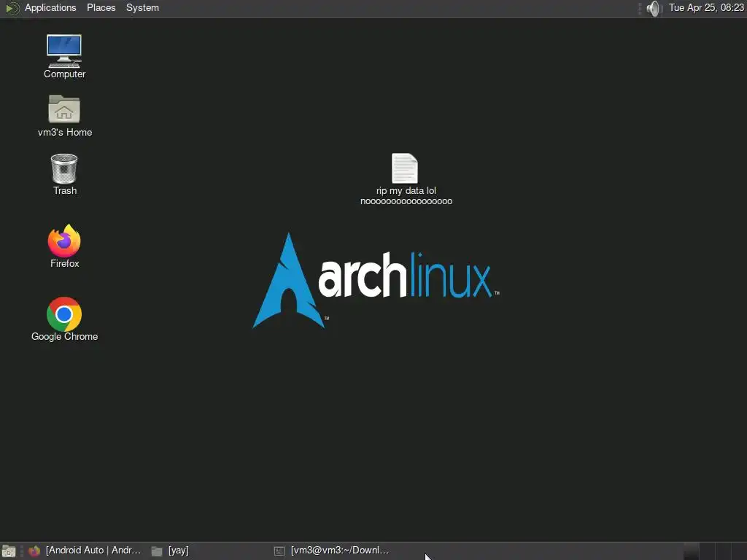Click the Firefox icon in the taskbar entry
Image resolution: width=747 pixels, height=560 pixels.
(x=34, y=551)
